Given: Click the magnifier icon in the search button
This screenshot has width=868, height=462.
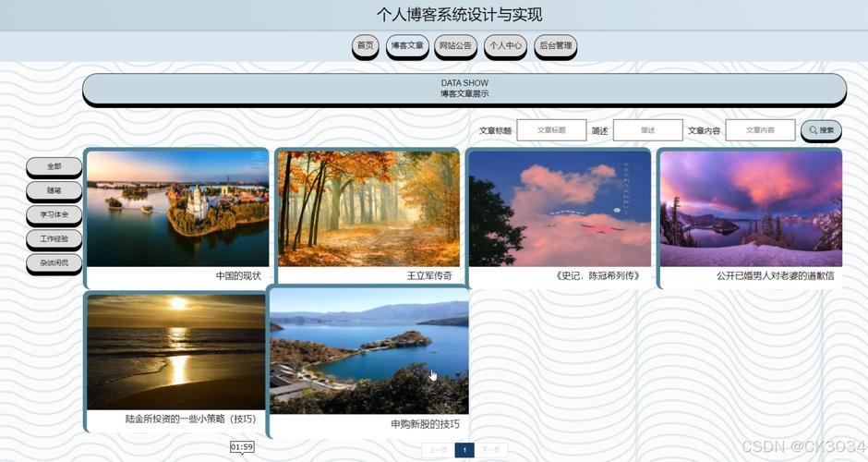Looking at the screenshot, I should 814,130.
